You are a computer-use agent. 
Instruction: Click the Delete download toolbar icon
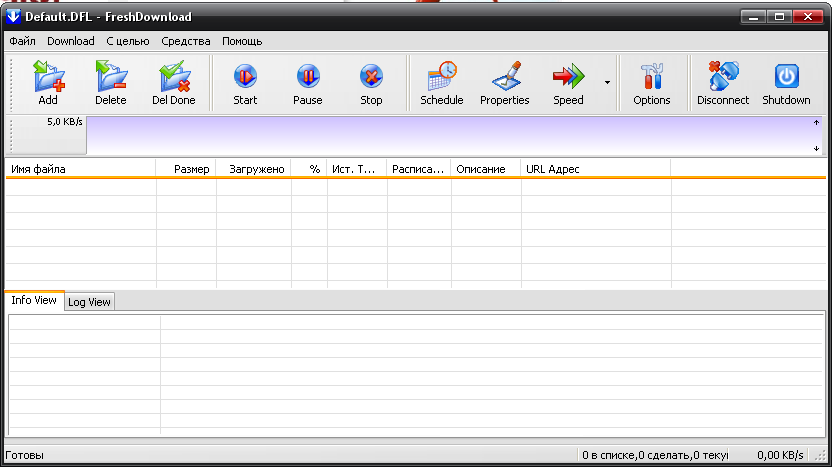tap(111, 83)
